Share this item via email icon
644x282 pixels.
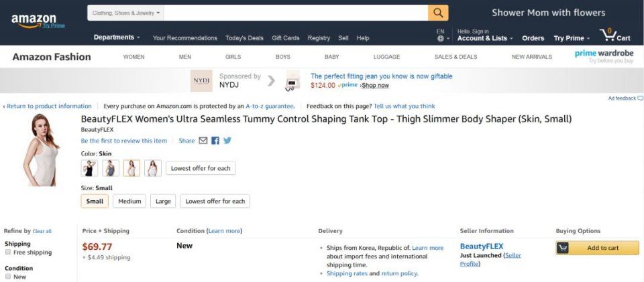pyautogui.click(x=203, y=141)
